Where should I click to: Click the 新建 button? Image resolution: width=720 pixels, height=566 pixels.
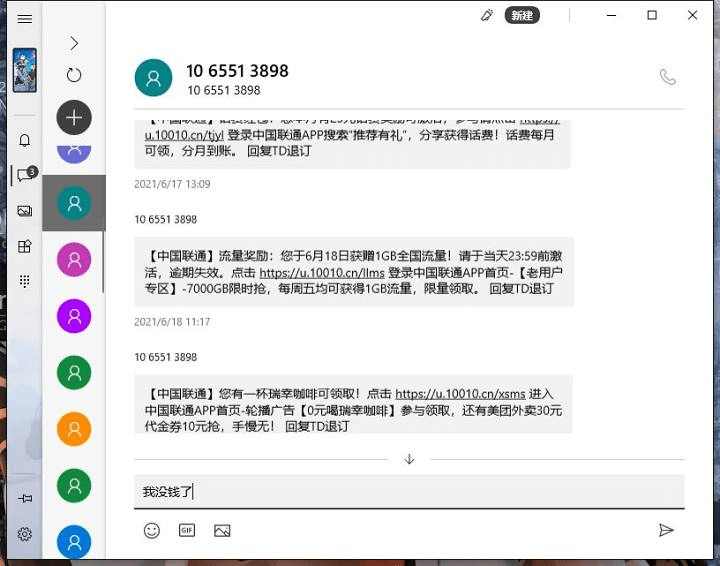coord(522,16)
